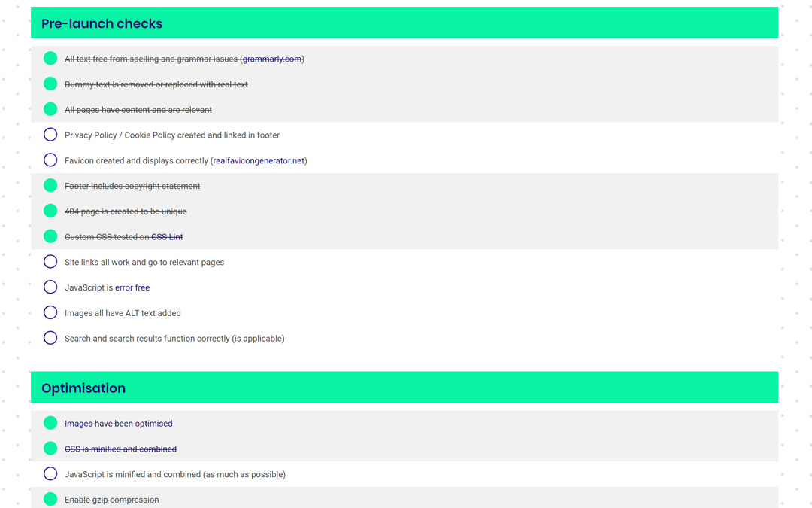
Task: Uncheck the Images have been optimised item
Action: tap(50, 423)
